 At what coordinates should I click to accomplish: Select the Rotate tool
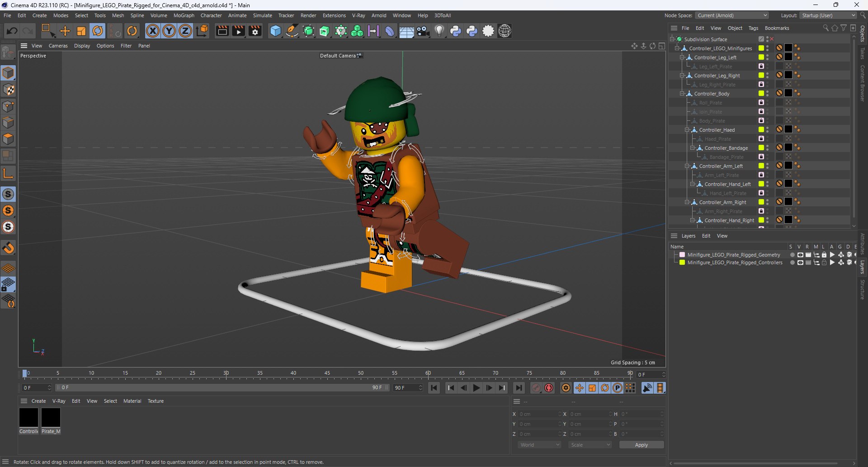pos(98,31)
